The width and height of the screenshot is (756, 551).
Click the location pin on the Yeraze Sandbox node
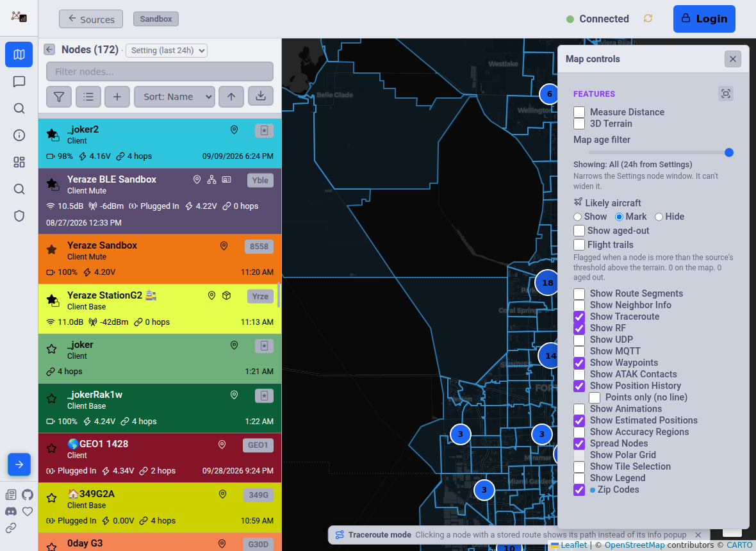pyautogui.click(x=224, y=246)
